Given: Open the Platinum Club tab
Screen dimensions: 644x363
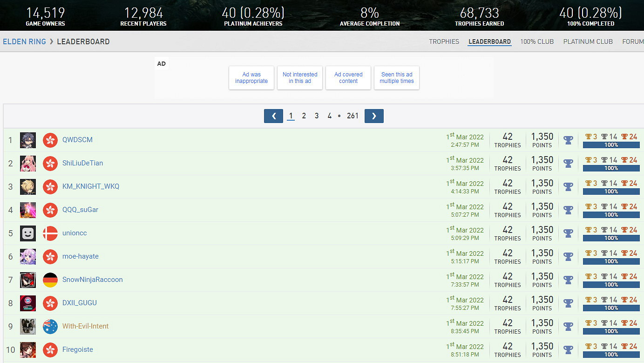Looking at the screenshot, I should coord(588,41).
